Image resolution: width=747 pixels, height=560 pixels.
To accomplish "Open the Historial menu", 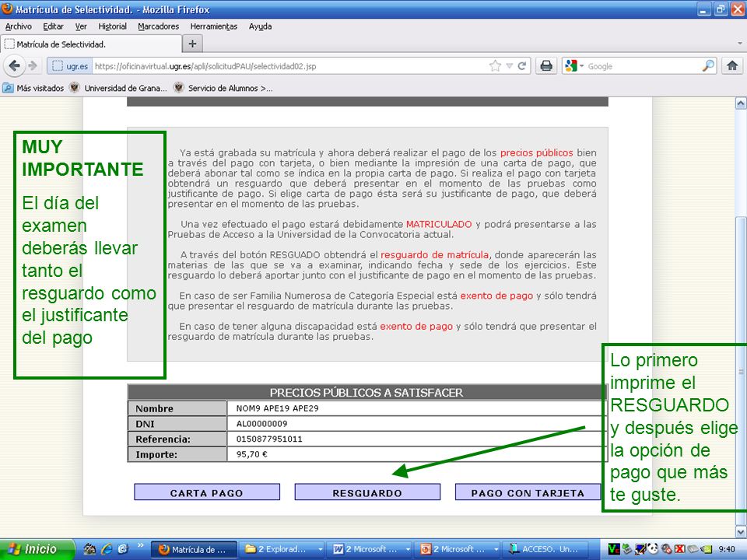I will 112,26.
